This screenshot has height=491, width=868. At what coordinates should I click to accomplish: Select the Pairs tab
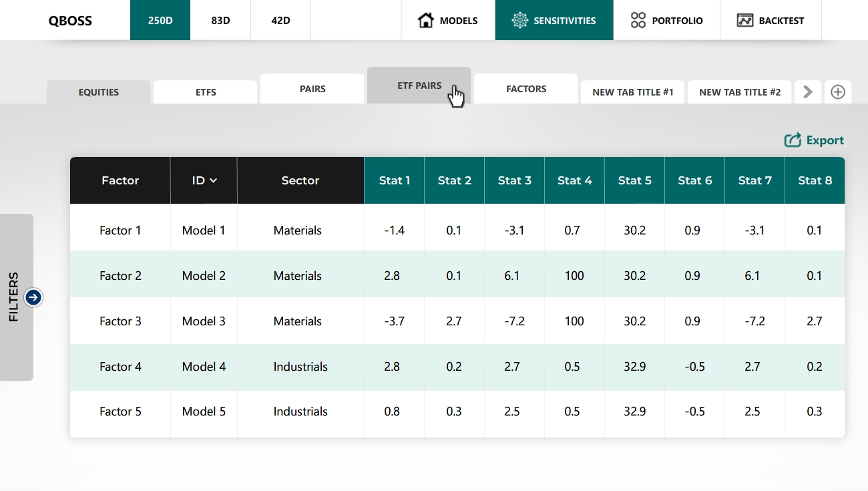click(312, 89)
